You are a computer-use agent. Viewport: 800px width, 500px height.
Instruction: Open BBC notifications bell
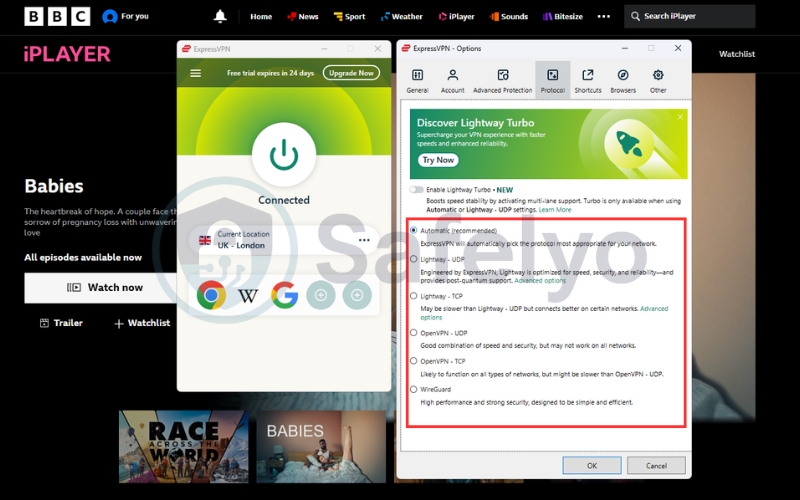[x=220, y=16]
